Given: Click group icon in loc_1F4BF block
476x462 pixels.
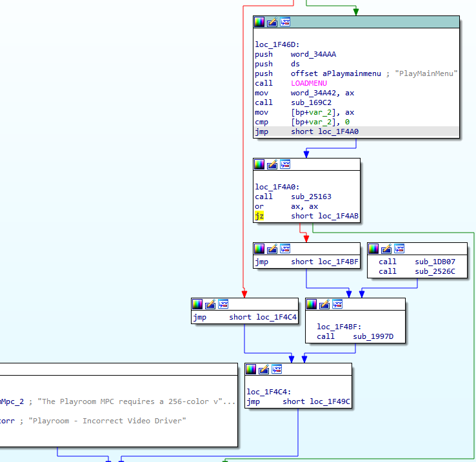Looking at the screenshot, I should (337, 304).
